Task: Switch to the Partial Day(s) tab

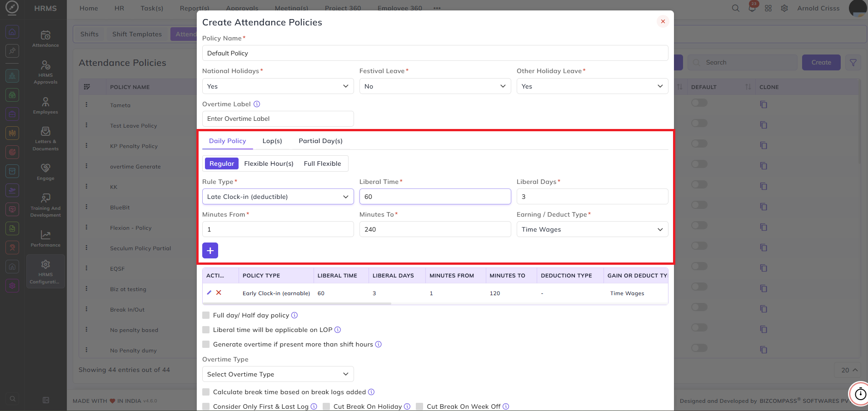Action: point(320,141)
